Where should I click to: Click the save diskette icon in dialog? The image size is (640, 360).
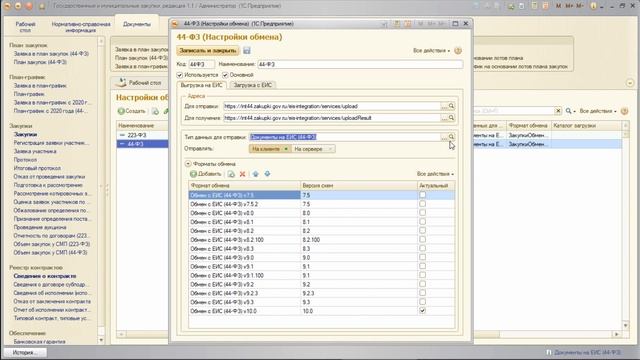(x=247, y=51)
